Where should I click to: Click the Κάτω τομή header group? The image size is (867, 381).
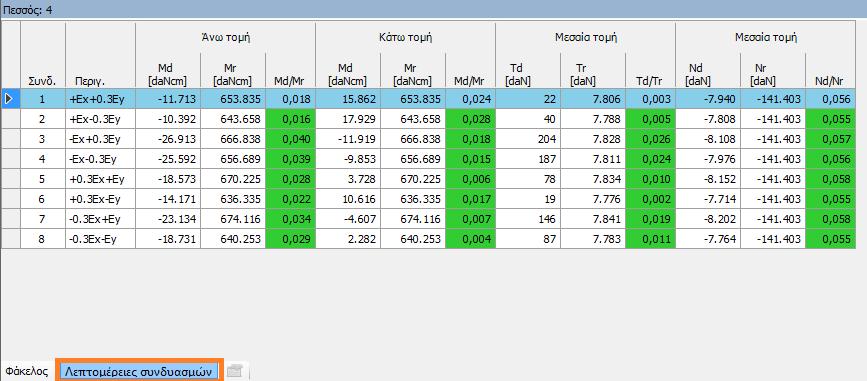point(405,38)
